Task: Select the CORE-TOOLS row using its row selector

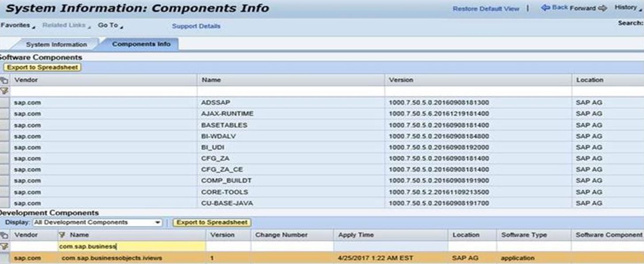Action: pos(4,192)
